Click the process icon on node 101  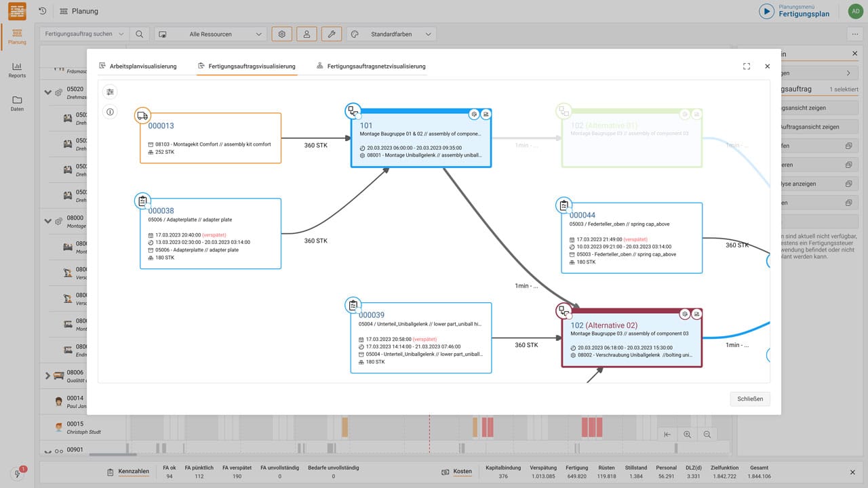353,111
